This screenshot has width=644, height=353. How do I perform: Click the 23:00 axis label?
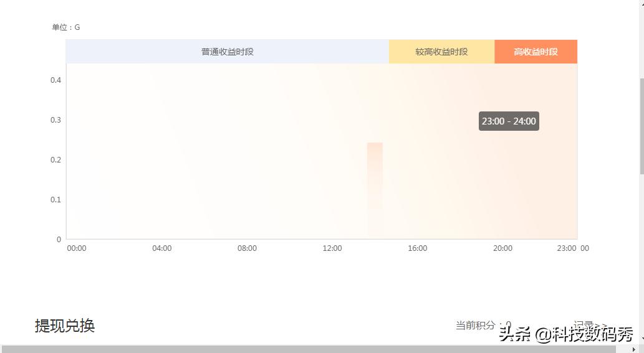(567, 248)
